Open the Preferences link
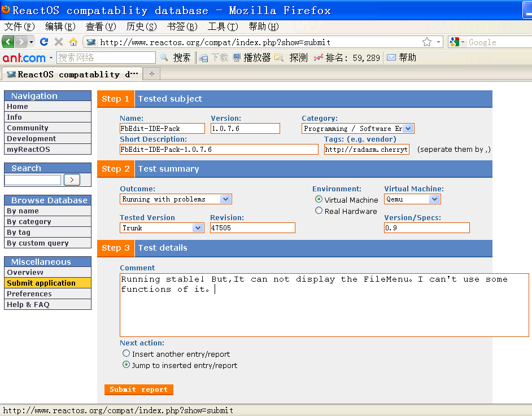The image size is (532, 416). click(x=47, y=294)
